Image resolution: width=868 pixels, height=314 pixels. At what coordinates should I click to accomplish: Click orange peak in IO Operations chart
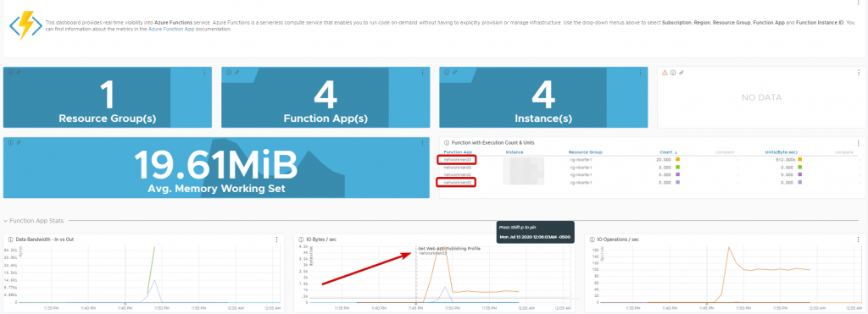[728, 248]
